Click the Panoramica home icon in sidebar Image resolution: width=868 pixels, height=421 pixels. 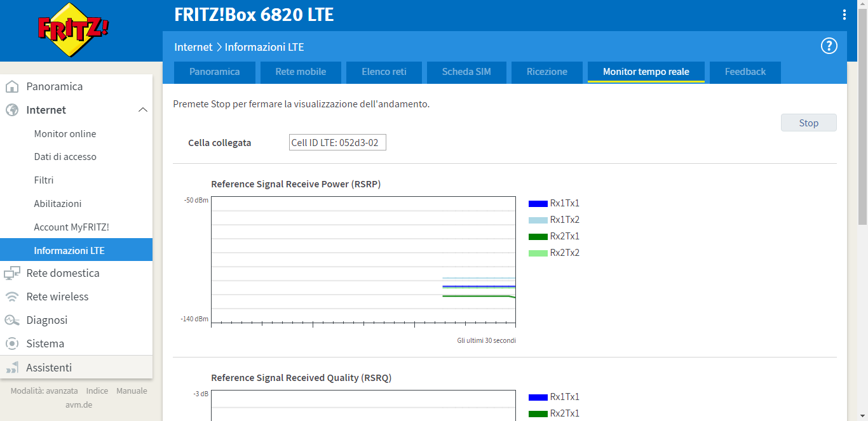coord(12,86)
